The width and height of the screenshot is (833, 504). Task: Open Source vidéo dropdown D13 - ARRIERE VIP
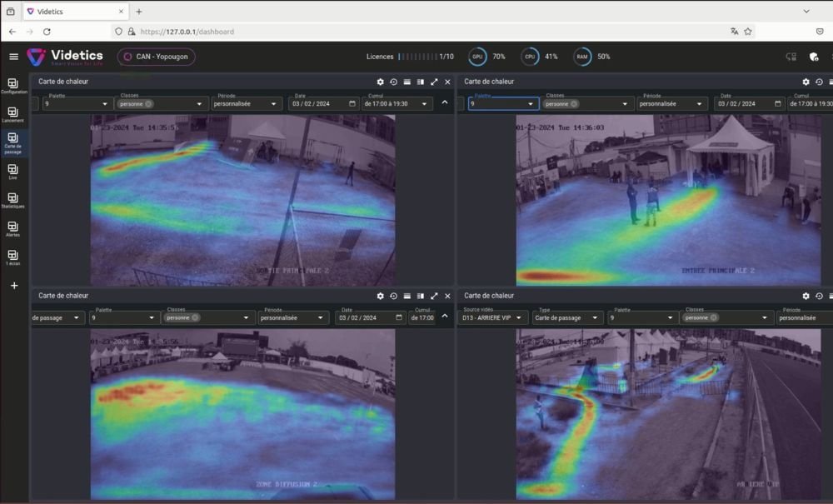pyautogui.click(x=492, y=317)
